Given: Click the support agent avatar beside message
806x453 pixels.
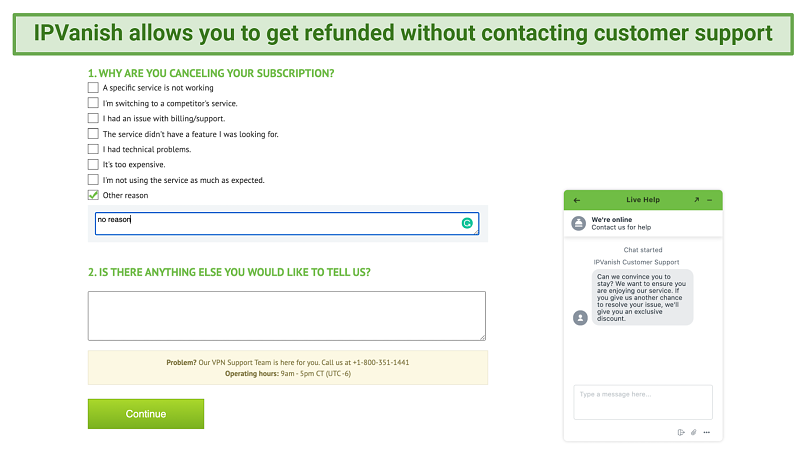Looking at the screenshot, I should coord(580,318).
